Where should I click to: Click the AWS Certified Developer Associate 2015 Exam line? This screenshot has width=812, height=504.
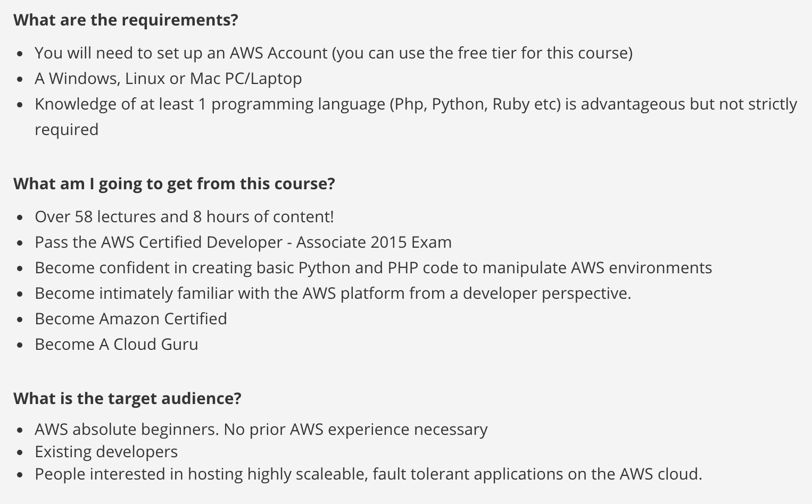pos(243,242)
